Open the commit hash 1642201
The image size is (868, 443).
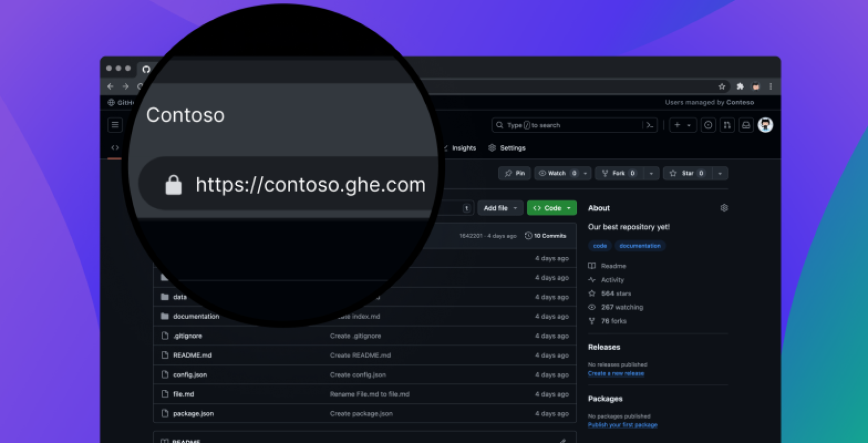click(472, 236)
